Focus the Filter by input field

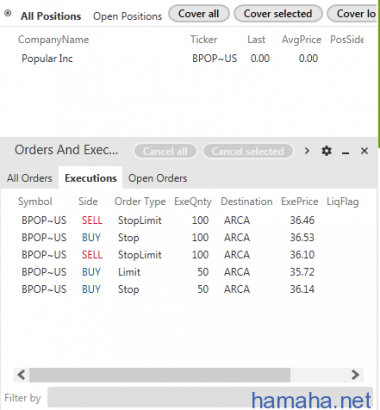[210, 398]
